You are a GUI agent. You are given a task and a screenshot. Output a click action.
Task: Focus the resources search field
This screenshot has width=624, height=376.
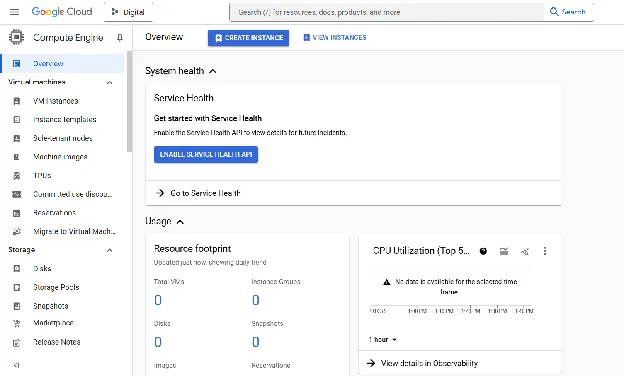point(386,12)
